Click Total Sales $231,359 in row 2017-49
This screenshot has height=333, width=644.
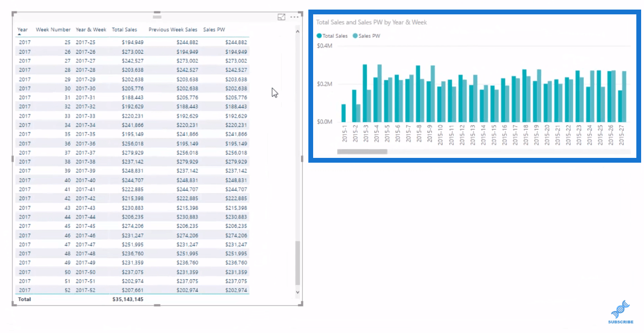tap(133, 263)
